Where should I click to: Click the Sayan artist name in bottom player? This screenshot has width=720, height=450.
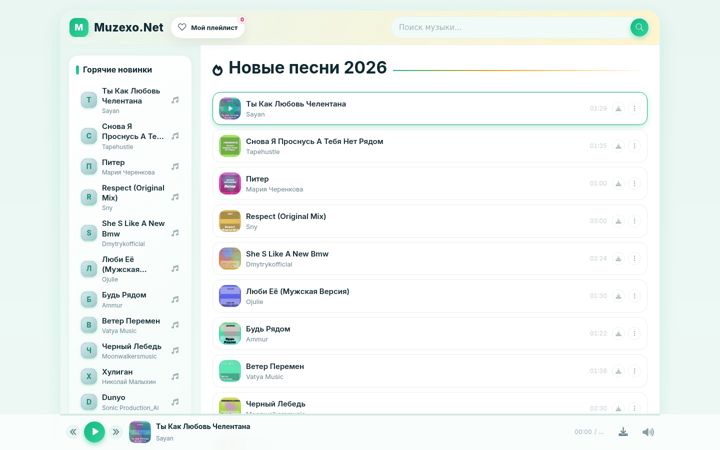coord(164,439)
